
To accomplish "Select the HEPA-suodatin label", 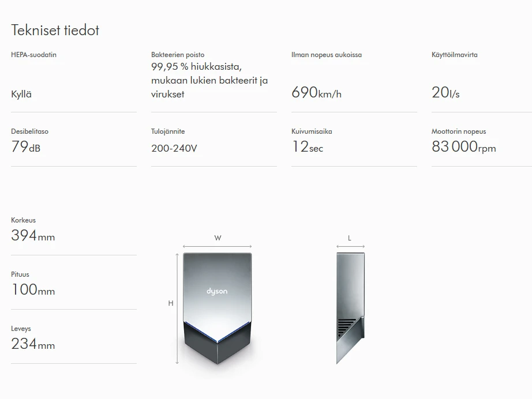I will (33, 55).
